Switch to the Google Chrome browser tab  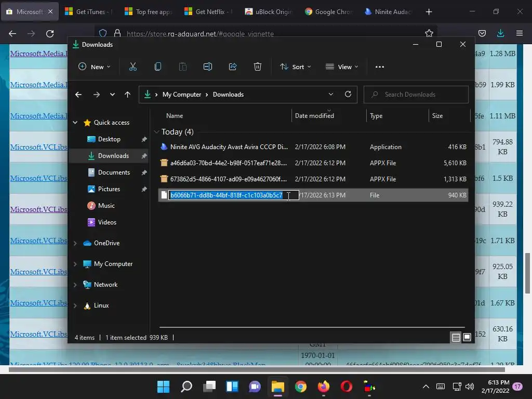point(328,11)
